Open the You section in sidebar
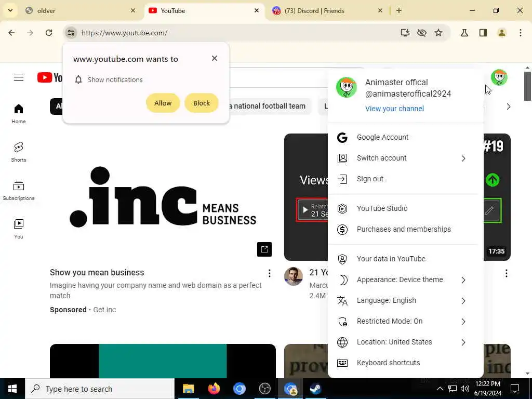 (19, 229)
